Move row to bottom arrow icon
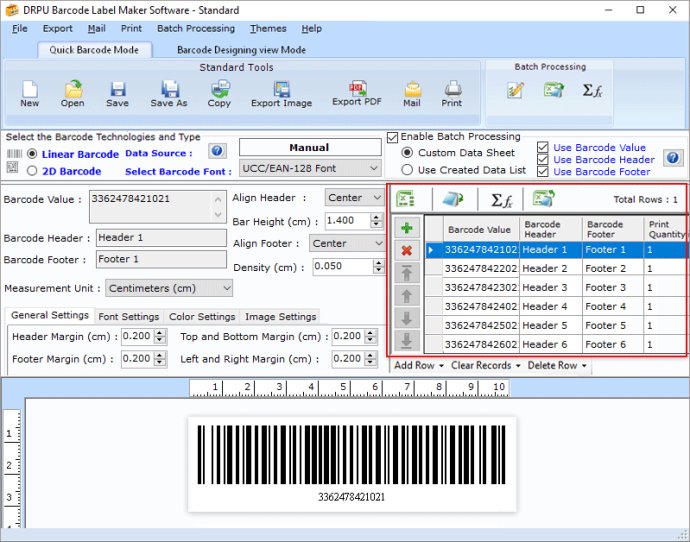The height and width of the screenshot is (542, 690). (x=407, y=340)
